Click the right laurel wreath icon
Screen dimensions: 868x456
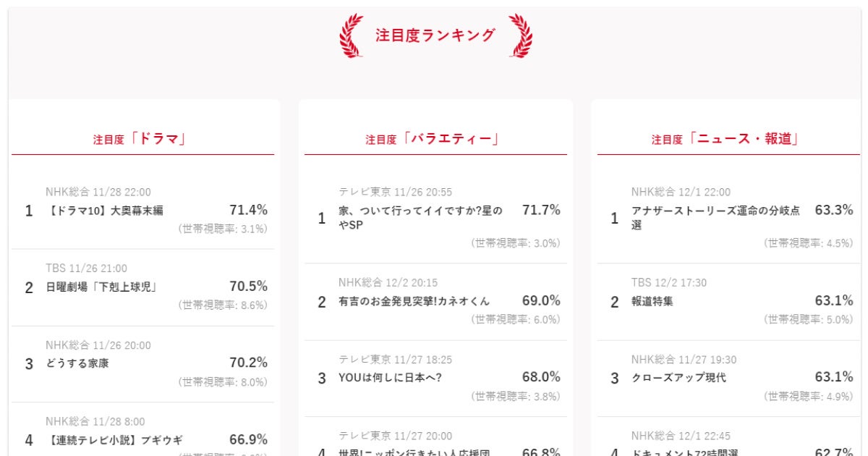pos(520,35)
